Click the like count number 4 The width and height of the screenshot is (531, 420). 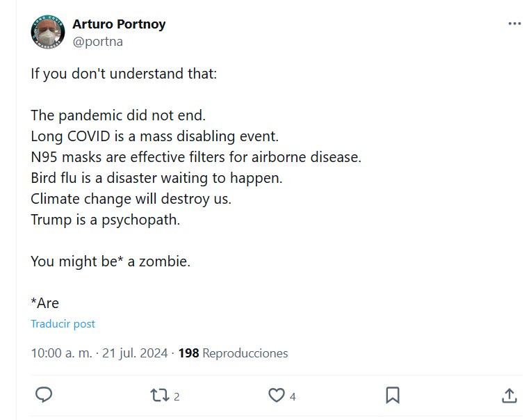[x=293, y=396]
